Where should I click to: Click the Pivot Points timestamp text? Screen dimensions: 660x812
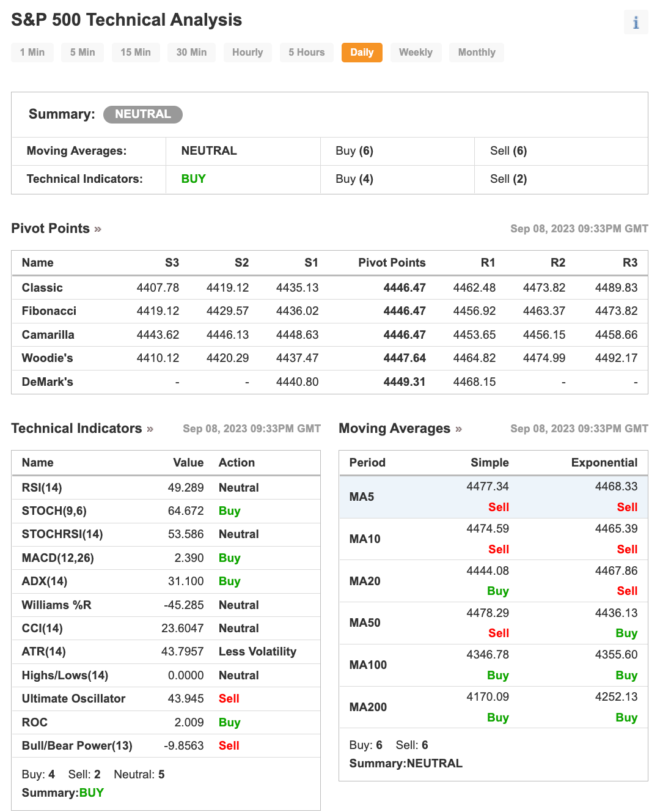tap(579, 229)
